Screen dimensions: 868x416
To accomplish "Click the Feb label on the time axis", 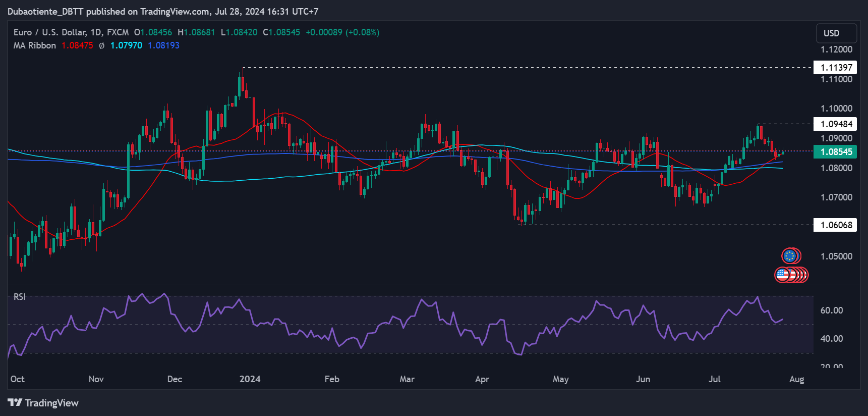I will tap(332, 379).
